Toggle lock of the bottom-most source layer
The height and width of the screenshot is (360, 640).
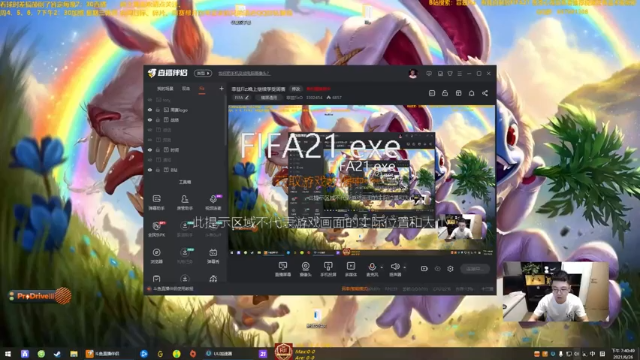tap(158, 170)
